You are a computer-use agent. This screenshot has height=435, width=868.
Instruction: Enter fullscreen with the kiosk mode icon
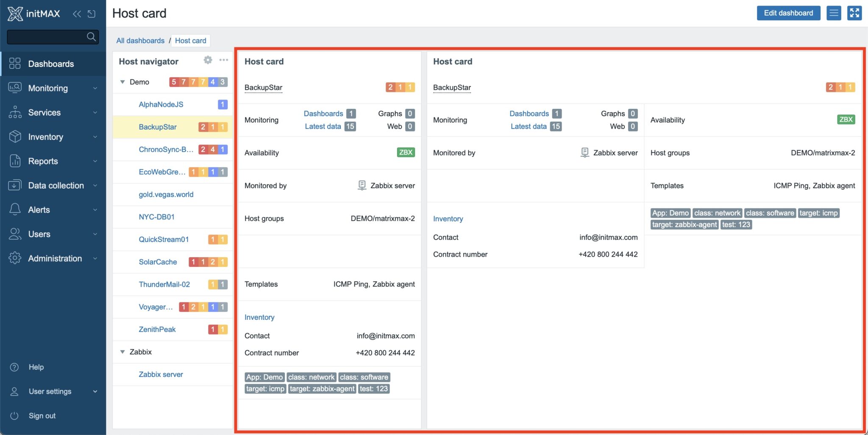(x=855, y=13)
